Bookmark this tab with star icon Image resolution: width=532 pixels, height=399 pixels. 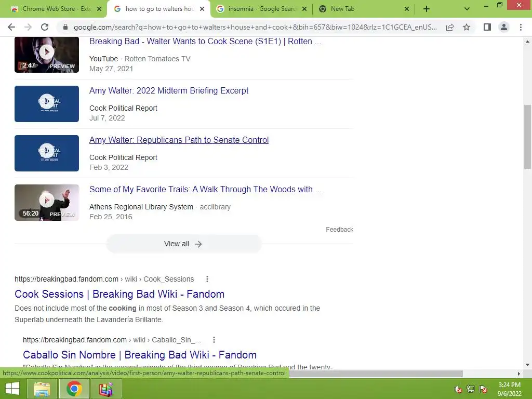[x=467, y=27]
